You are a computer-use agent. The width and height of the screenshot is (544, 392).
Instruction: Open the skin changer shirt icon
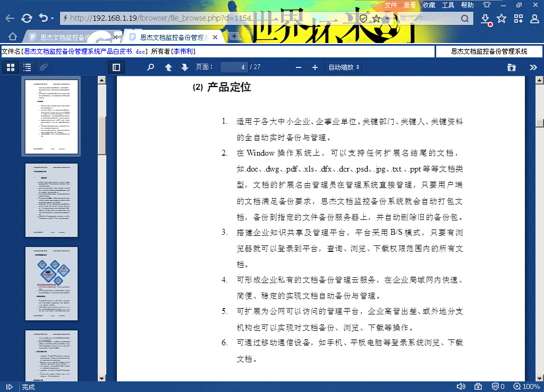(x=487, y=5)
